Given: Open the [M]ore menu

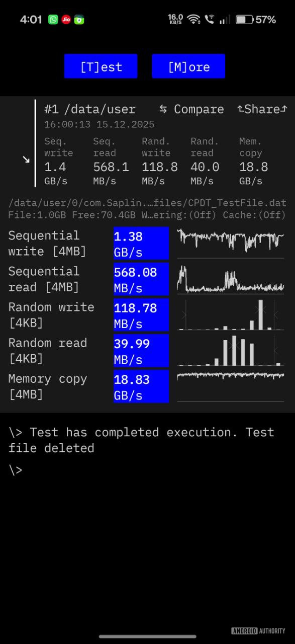Looking at the screenshot, I should click(188, 66).
